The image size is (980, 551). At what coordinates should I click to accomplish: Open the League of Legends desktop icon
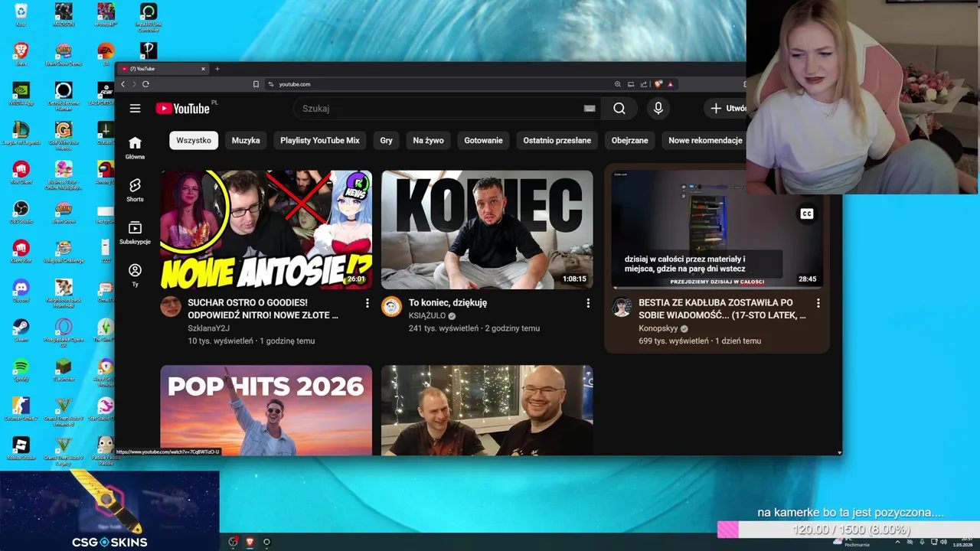point(21,133)
